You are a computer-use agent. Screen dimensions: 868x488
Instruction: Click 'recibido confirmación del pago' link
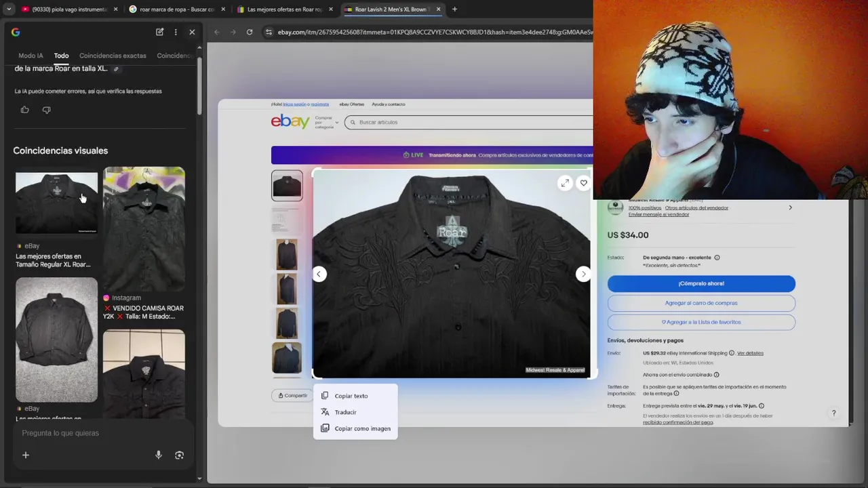[677, 422]
